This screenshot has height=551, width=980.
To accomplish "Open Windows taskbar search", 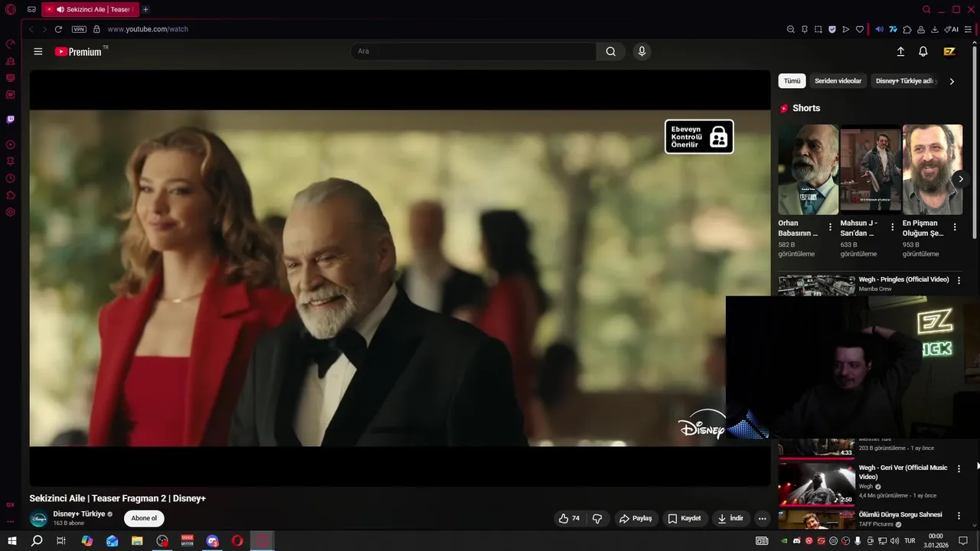I will [x=37, y=540].
